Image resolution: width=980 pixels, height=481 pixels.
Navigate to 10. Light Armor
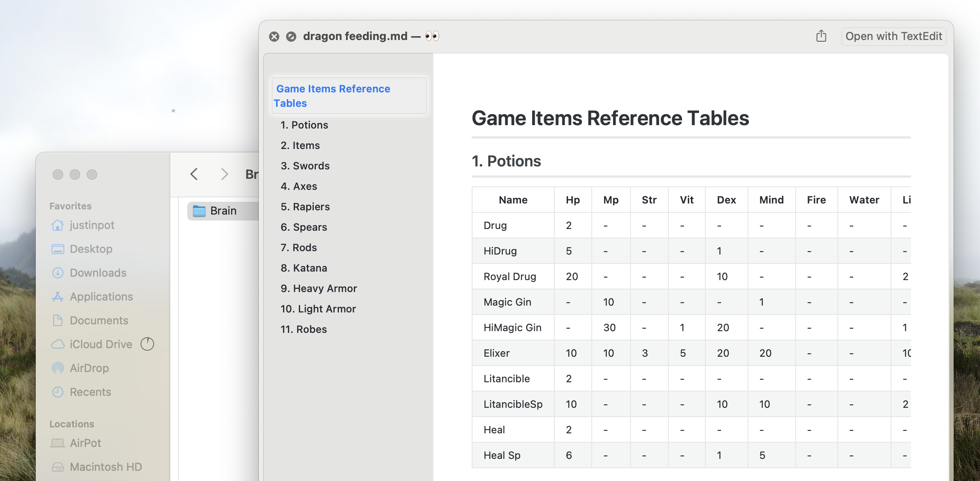(x=318, y=309)
